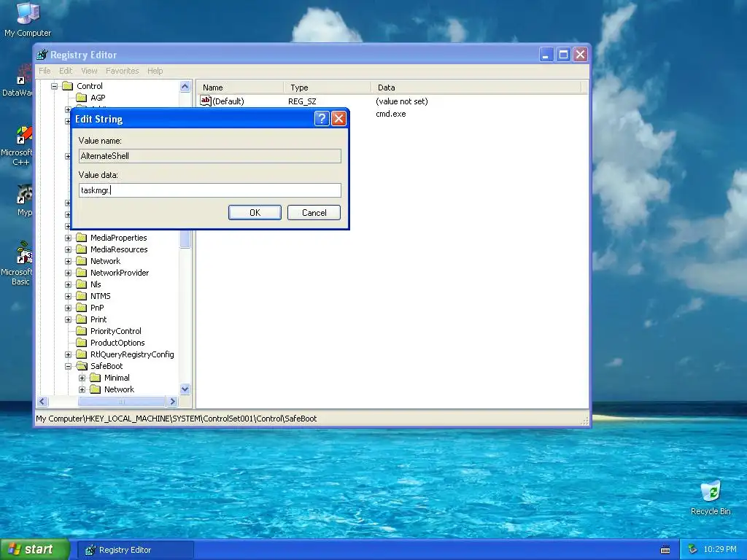
Task: Select the MediaResources folder icon
Action: click(82, 249)
